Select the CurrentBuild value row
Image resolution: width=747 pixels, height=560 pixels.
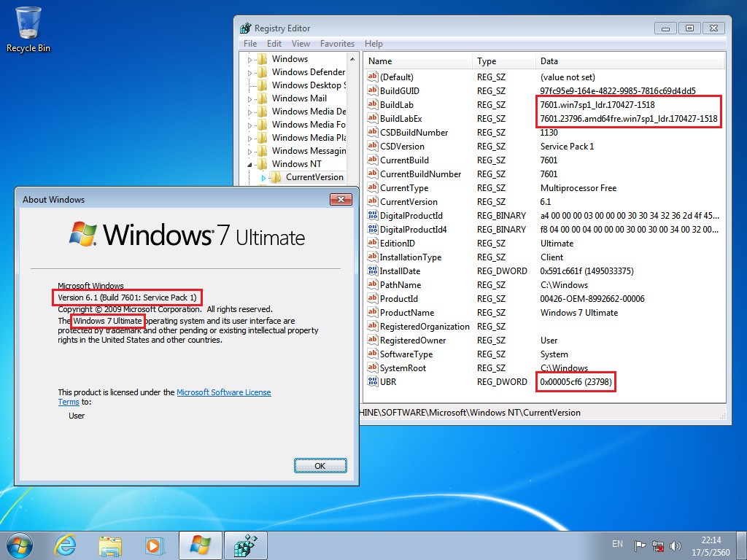click(x=544, y=160)
